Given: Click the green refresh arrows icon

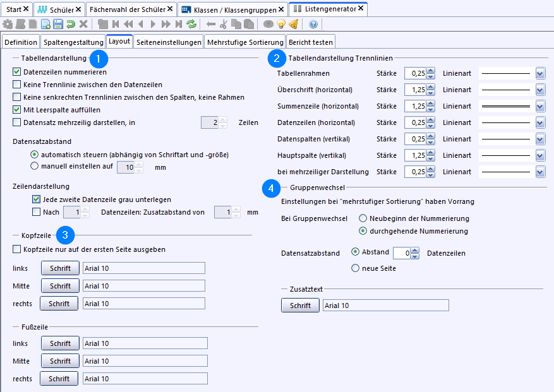Looking at the screenshot, I should pos(191,24).
